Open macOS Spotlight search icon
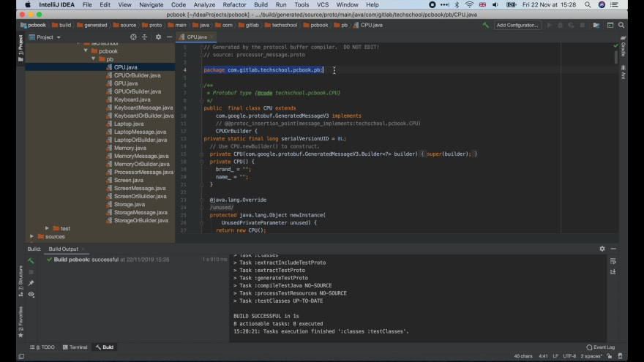Screen dimensions: 644x362 [588, 5]
